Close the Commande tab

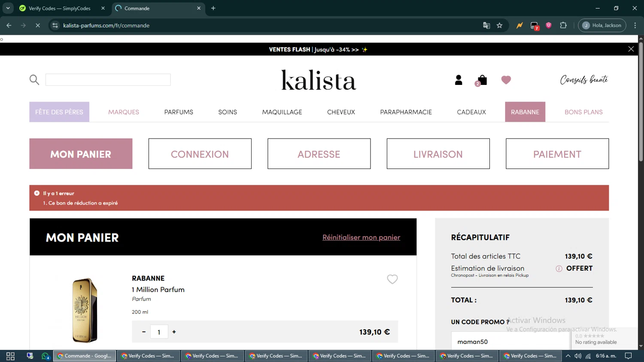199,8
